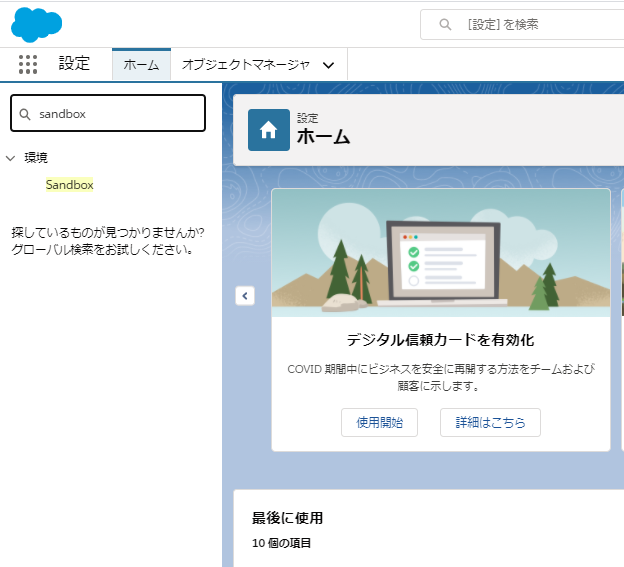The width and height of the screenshot is (624, 567).
Task: Click the setup home house icon
Action: 269,130
